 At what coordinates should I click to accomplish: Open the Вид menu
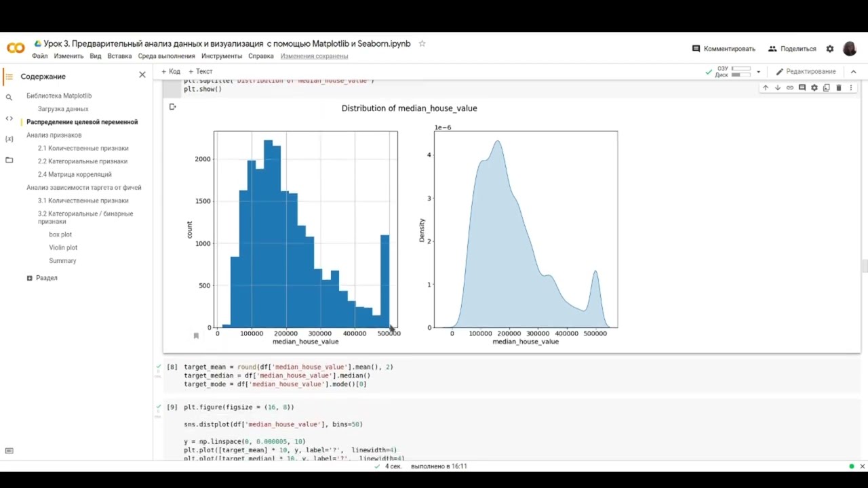pyautogui.click(x=96, y=56)
